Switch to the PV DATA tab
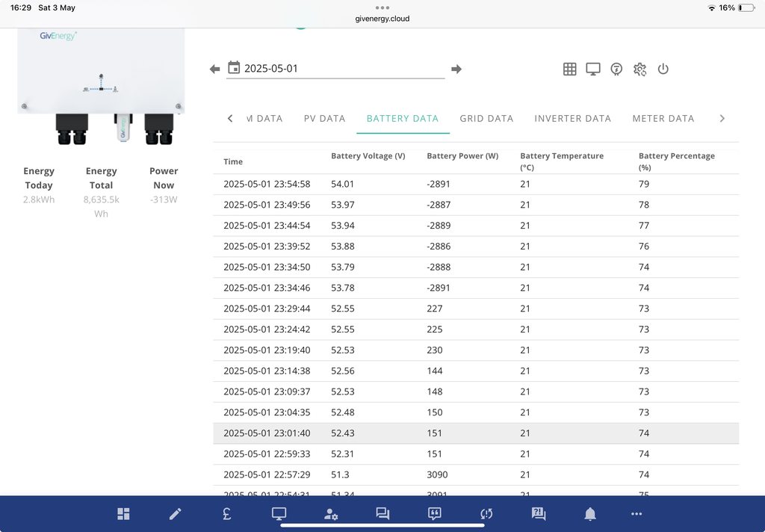 pyautogui.click(x=324, y=118)
